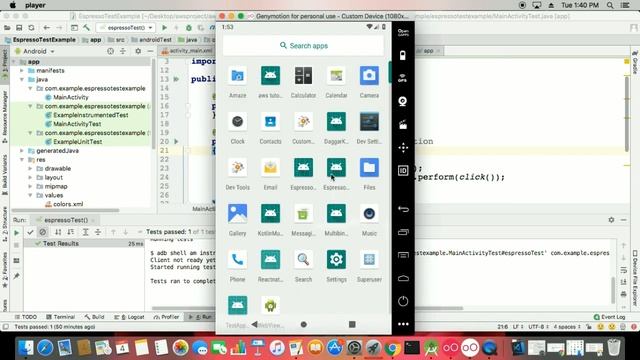Click breadcrumb EspressoTestExample
640x360 pixels.
[x=40, y=40]
